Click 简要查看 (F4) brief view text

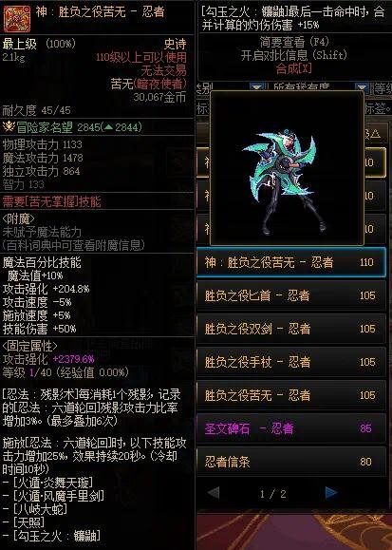294,42
